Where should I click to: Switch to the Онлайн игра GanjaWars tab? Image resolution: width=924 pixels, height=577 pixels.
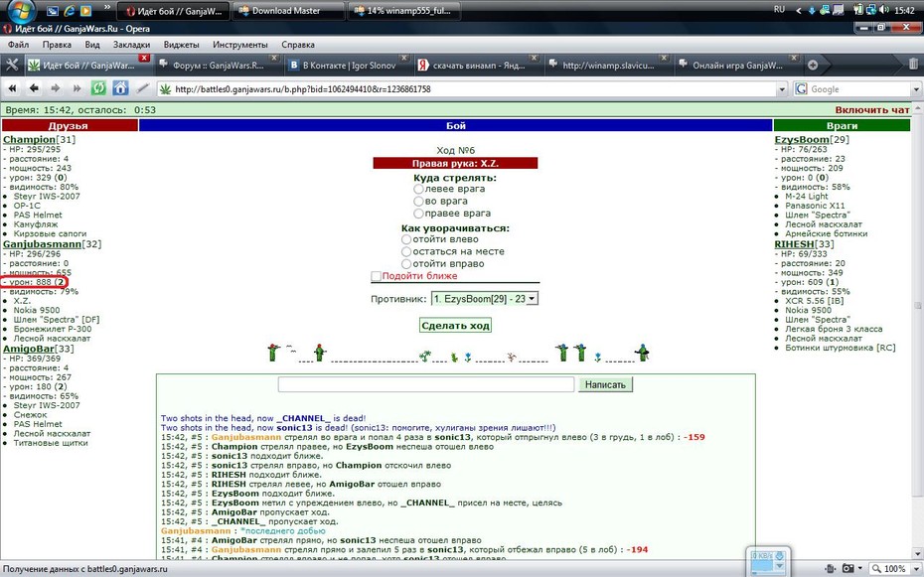tap(737, 66)
